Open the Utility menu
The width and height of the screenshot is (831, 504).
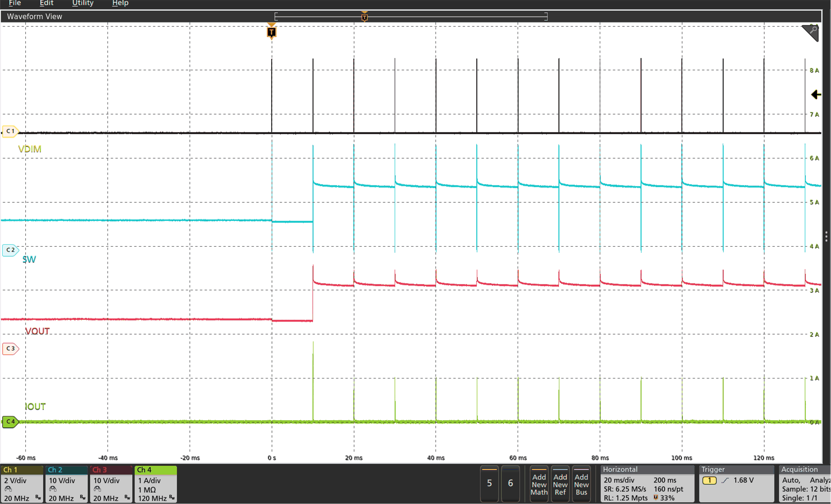point(83,3)
